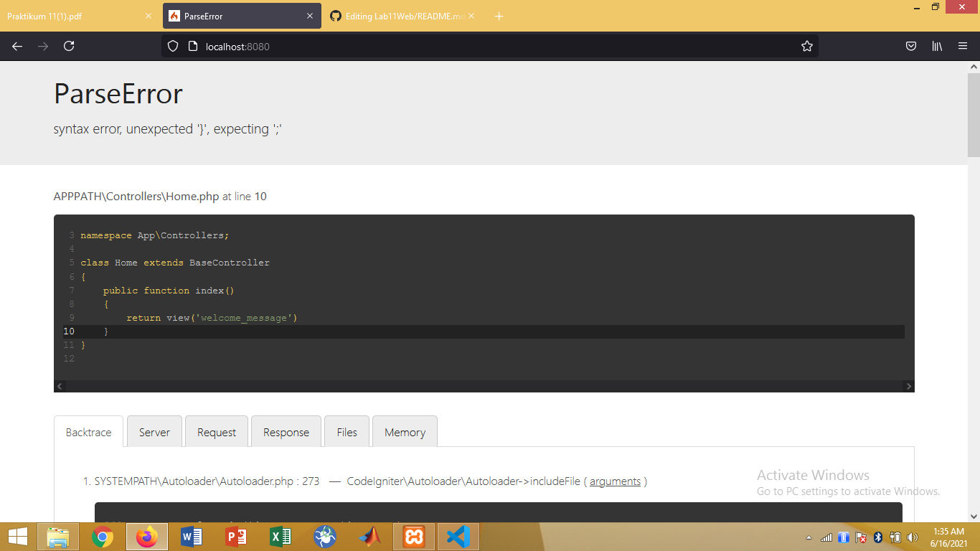Image resolution: width=980 pixels, height=551 pixels.
Task: Show arguments for the includeFile call
Action: coord(616,481)
